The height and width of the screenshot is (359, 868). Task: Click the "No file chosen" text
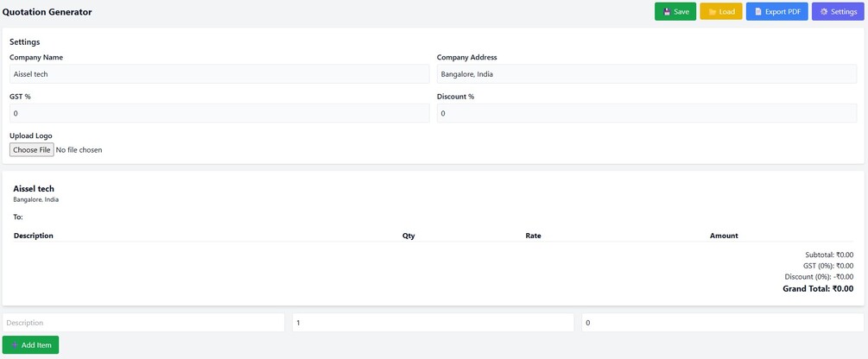click(x=79, y=150)
